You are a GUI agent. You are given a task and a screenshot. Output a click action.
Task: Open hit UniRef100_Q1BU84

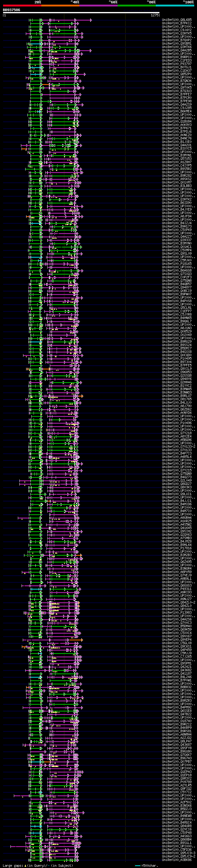pos(177,121)
